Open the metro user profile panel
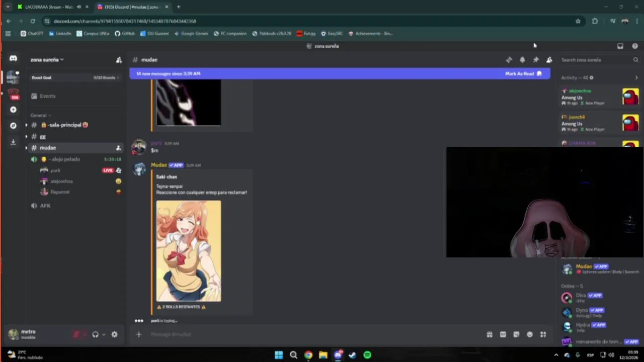Image resolution: width=644 pixels, height=362 pixels. click(x=35, y=334)
